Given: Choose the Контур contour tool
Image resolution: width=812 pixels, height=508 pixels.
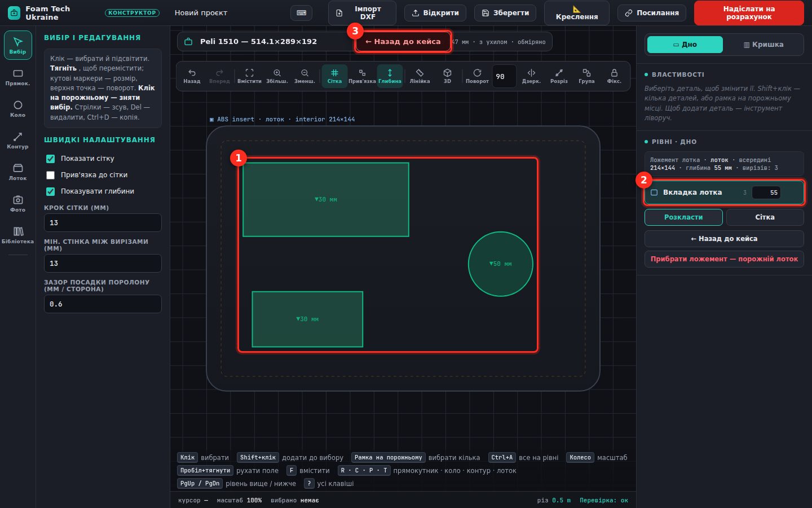Looking at the screenshot, I should point(17,141).
